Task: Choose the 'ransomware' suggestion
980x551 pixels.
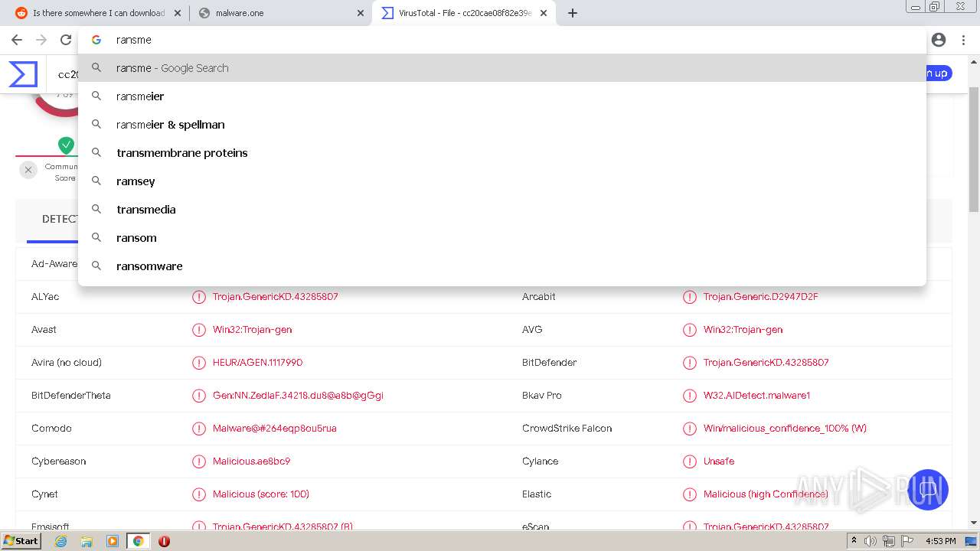Action: (501, 266)
